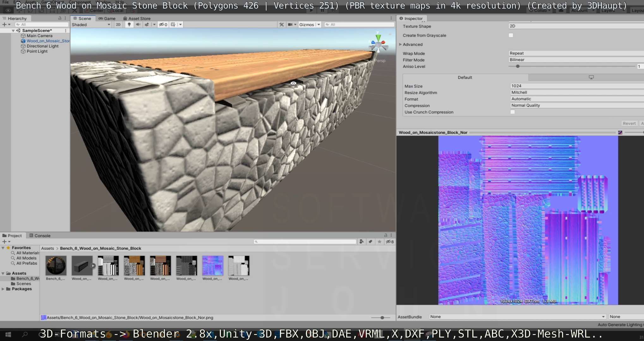Open SampleScene context options dots

pyautogui.click(x=65, y=31)
